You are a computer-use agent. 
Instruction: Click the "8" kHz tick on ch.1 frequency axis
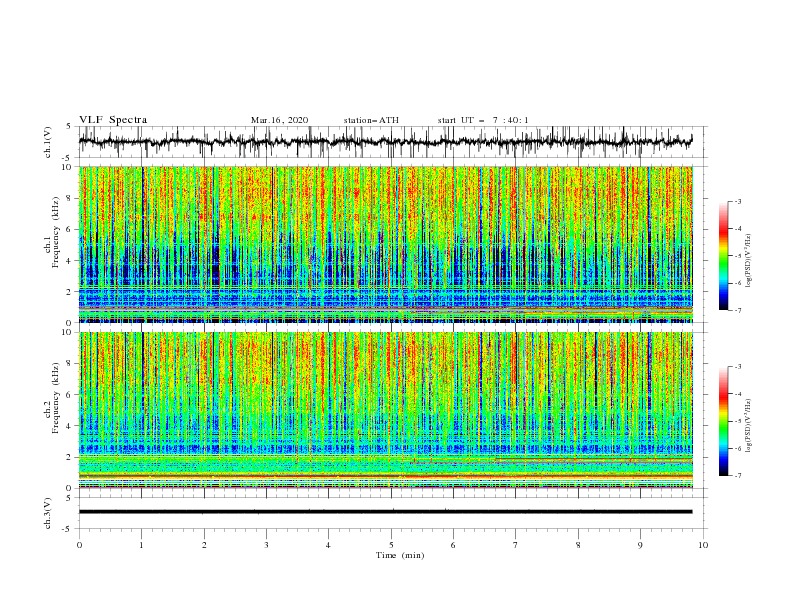pyautogui.click(x=70, y=198)
